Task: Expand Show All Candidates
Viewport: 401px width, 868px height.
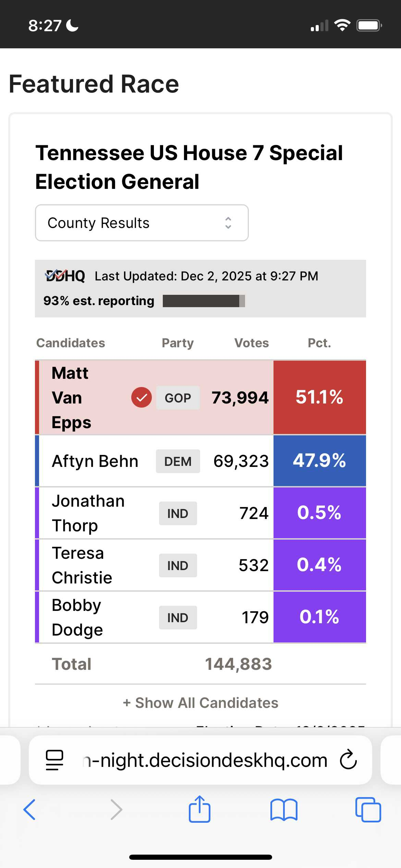Action: point(200,703)
